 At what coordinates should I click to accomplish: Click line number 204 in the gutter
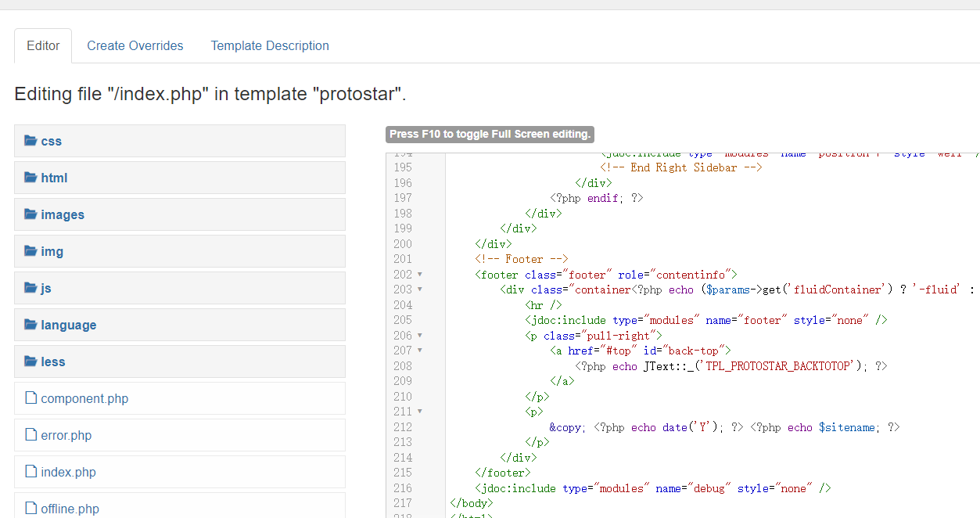point(403,305)
